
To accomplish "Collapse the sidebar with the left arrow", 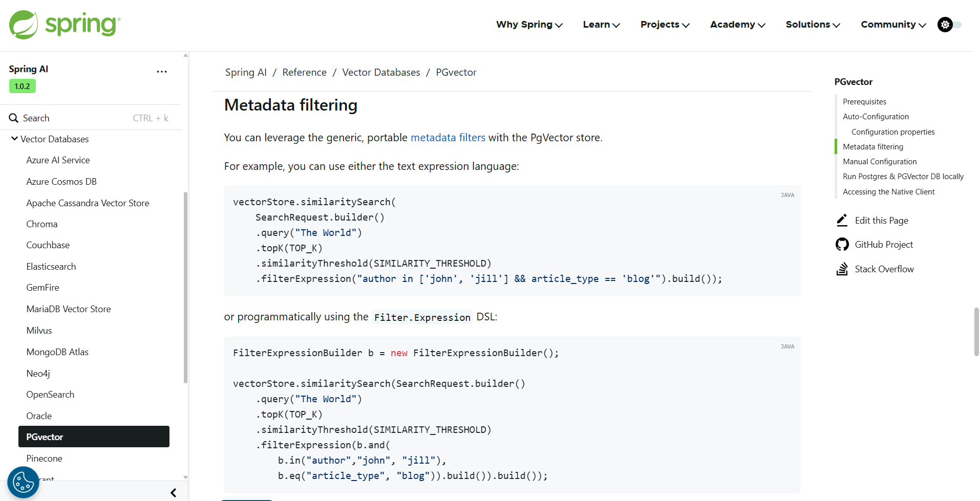I will pos(174,492).
